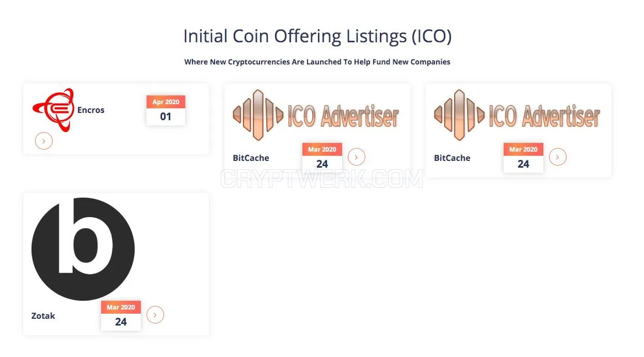Open BitCache title on card farthest from Encros
This screenshot has height=357, width=644.
pos(452,158)
